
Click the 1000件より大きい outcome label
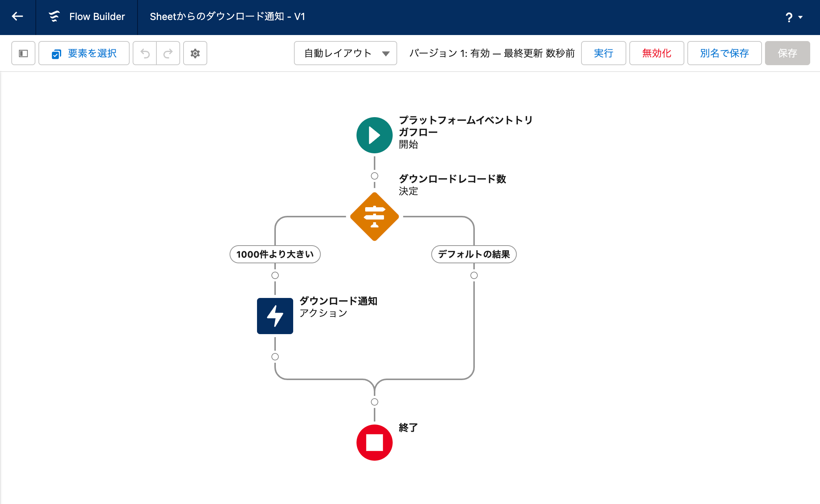coord(275,254)
